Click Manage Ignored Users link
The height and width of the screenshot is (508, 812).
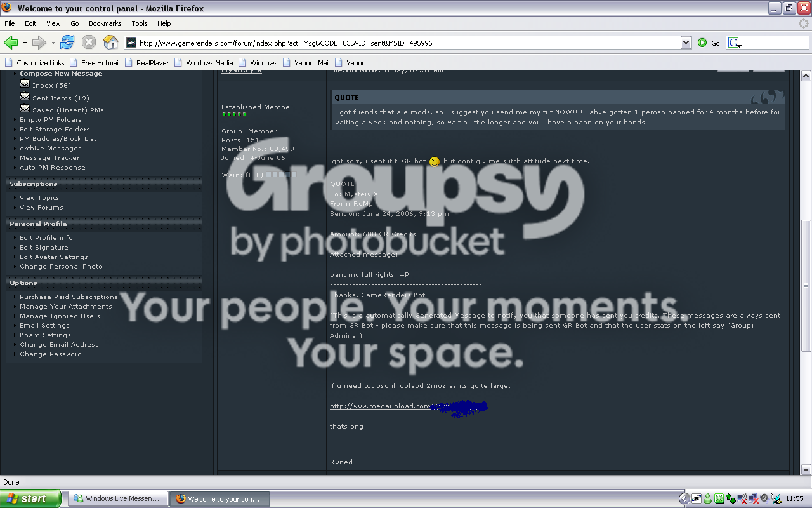60,316
